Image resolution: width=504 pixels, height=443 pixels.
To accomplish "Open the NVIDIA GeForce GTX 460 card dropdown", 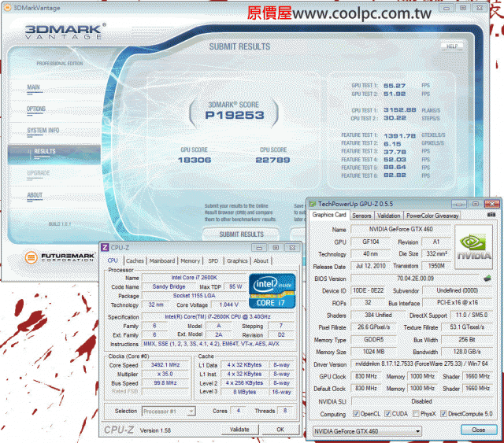I will coord(368,431).
